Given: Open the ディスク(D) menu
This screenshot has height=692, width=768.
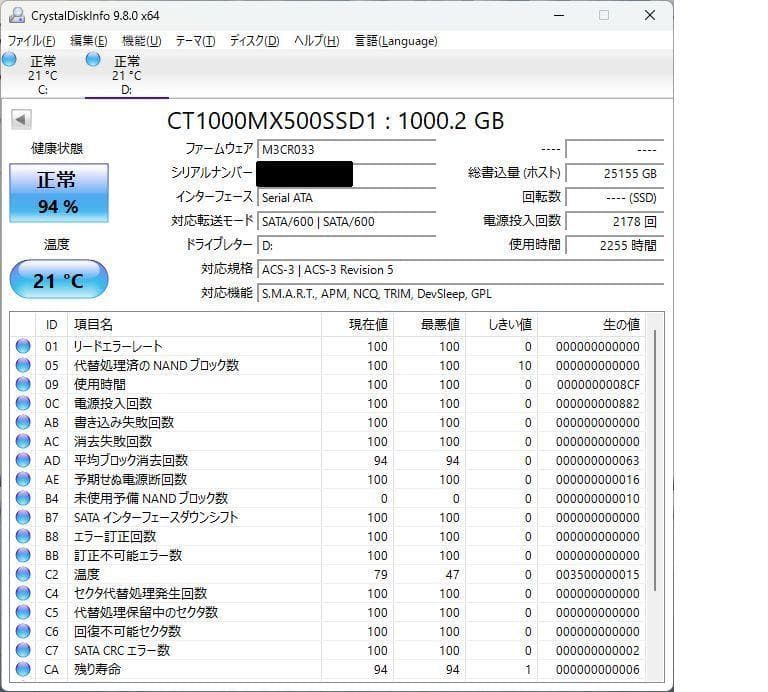Looking at the screenshot, I should (x=254, y=41).
